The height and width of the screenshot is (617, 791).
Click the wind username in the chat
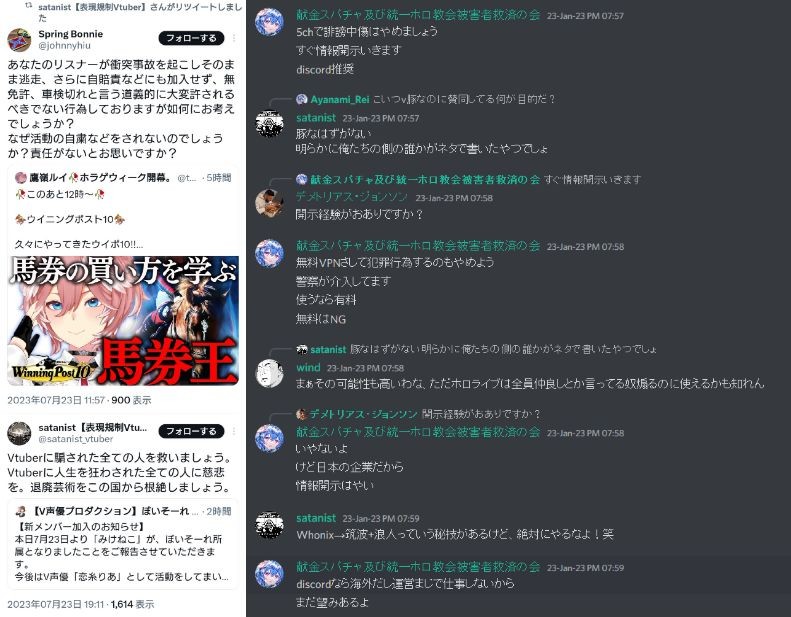(x=308, y=367)
